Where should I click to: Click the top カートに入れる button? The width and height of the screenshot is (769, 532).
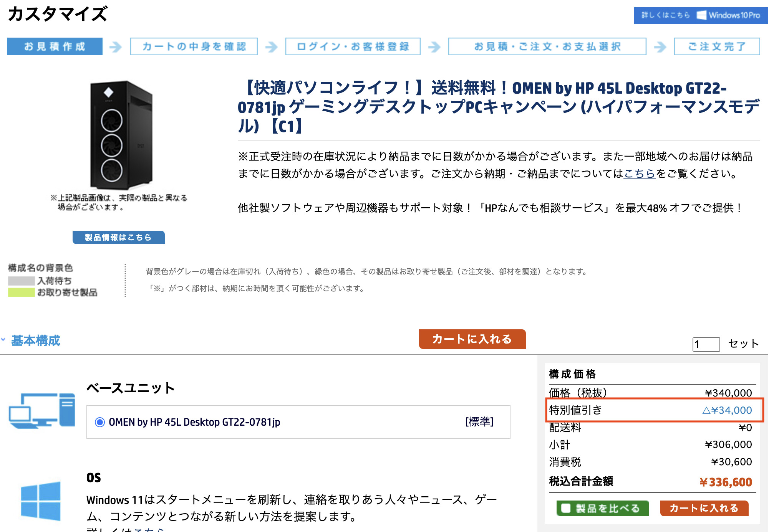coord(472,339)
